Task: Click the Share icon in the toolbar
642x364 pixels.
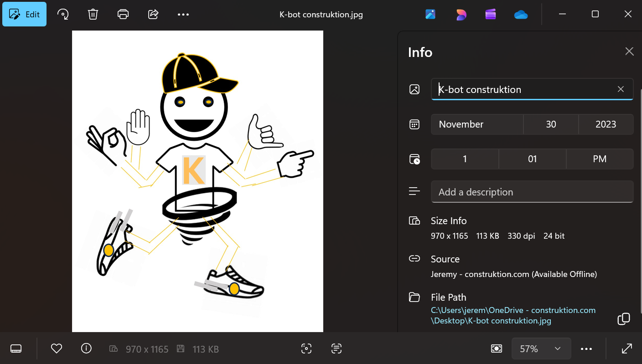Action: [x=153, y=14]
